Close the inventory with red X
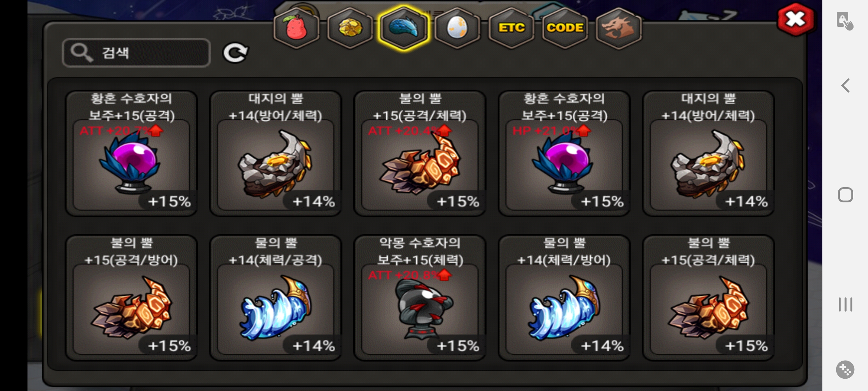This screenshot has width=868, height=391. [x=795, y=20]
